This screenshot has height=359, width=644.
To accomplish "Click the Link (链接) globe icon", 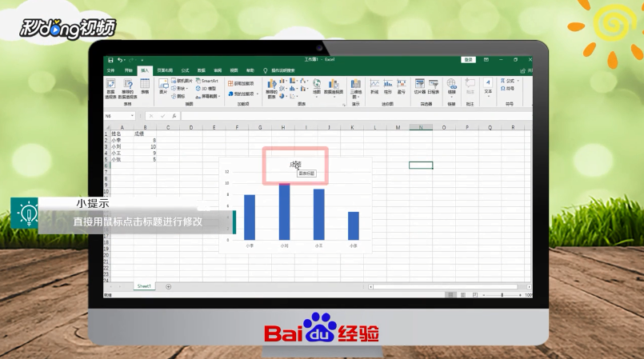I will click(x=451, y=86).
